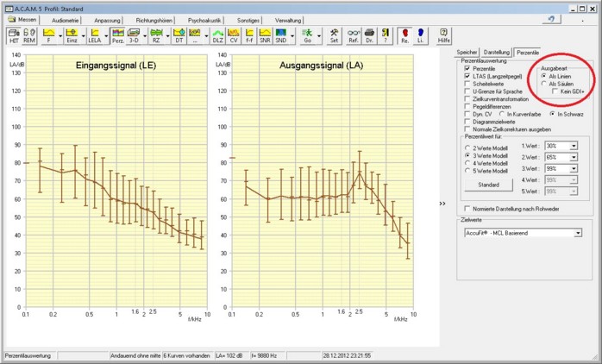Viewport: 602px width, 364px height.
Task: Check the Kein GDI+ checkbox
Action: coord(555,91)
